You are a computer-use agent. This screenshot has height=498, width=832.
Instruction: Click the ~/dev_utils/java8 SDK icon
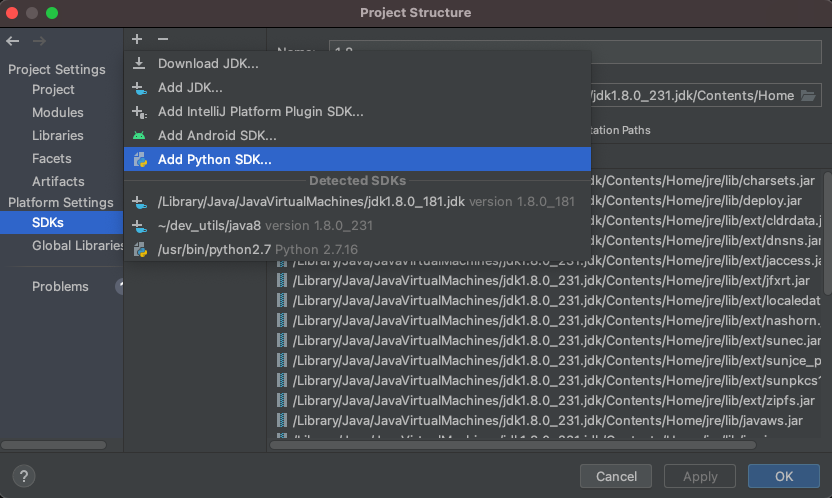click(x=139, y=226)
